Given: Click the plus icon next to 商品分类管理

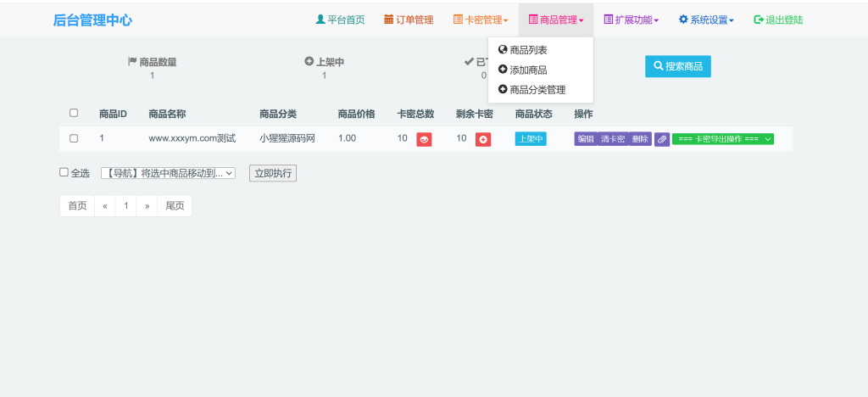Looking at the screenshot, I should [503, 89].
